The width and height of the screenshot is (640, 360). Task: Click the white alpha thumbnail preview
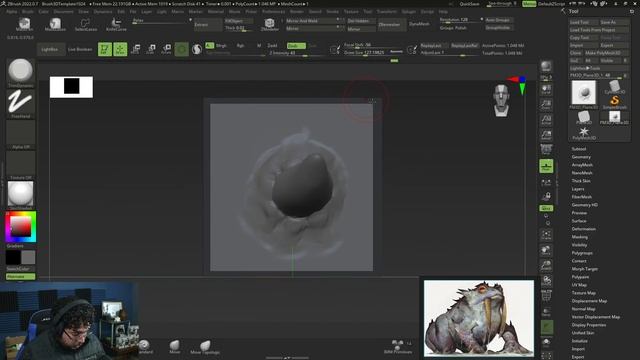(71, 87)
